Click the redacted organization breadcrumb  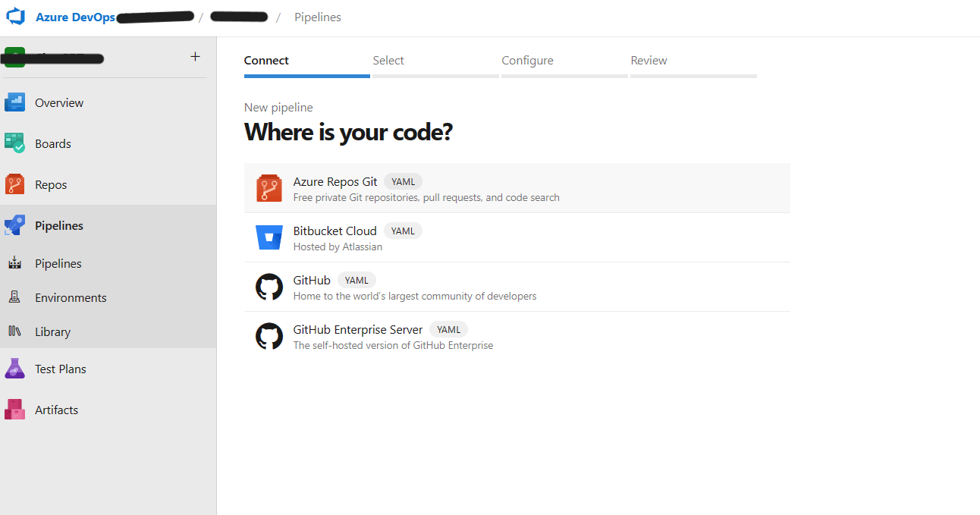(x=155, y=17)
